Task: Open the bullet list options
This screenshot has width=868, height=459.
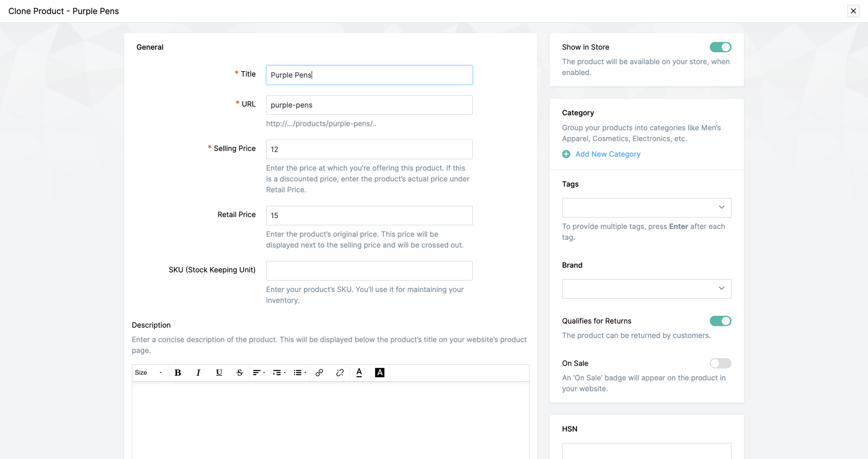Action: [300, 373]
